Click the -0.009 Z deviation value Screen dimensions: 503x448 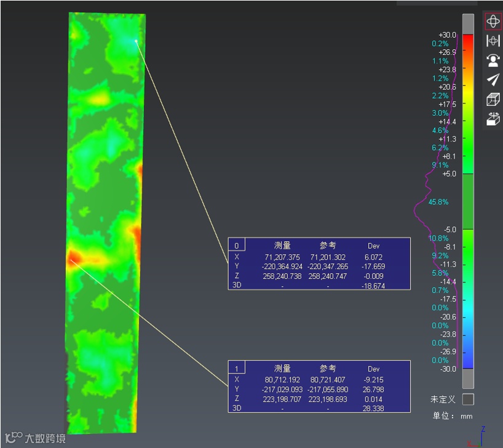[373, 276]
